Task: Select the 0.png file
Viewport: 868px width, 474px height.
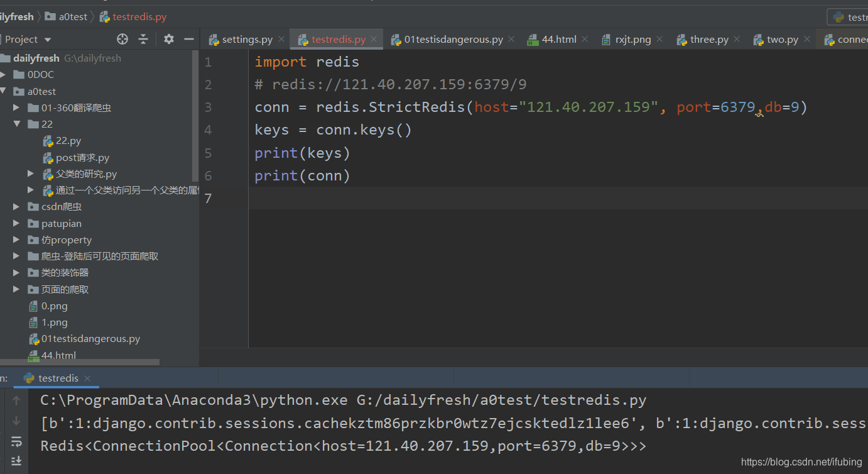Action: (48, 306)
